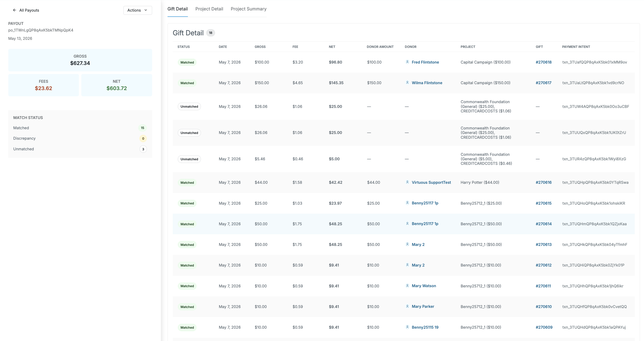This screenshot has width=644, height=341.
Task: Click the STATUS column header
Action: [x=183, y=47]
